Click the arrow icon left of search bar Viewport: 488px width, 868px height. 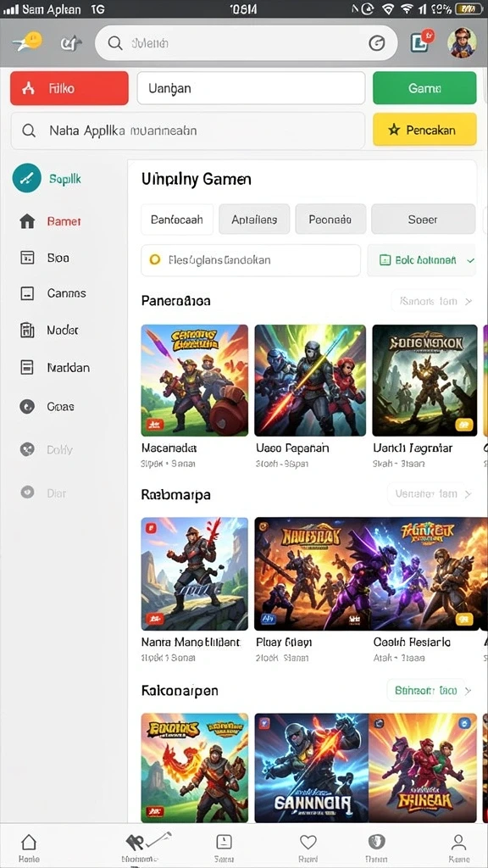pos(71,42)
